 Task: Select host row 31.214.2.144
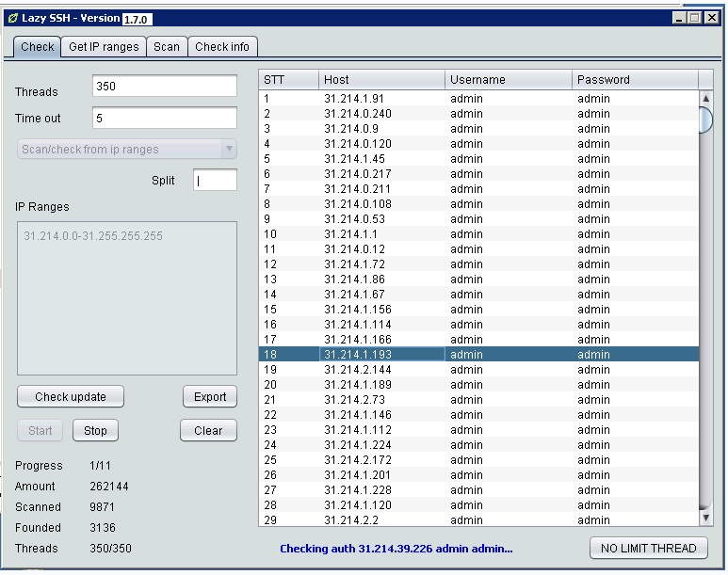[x=478, y=370]
